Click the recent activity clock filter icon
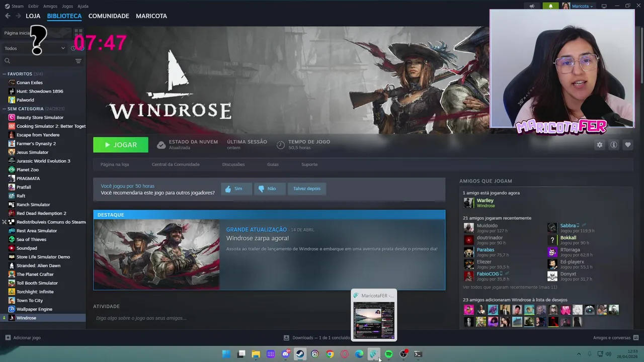Screen dimensions: 644x362 (73, 48)
